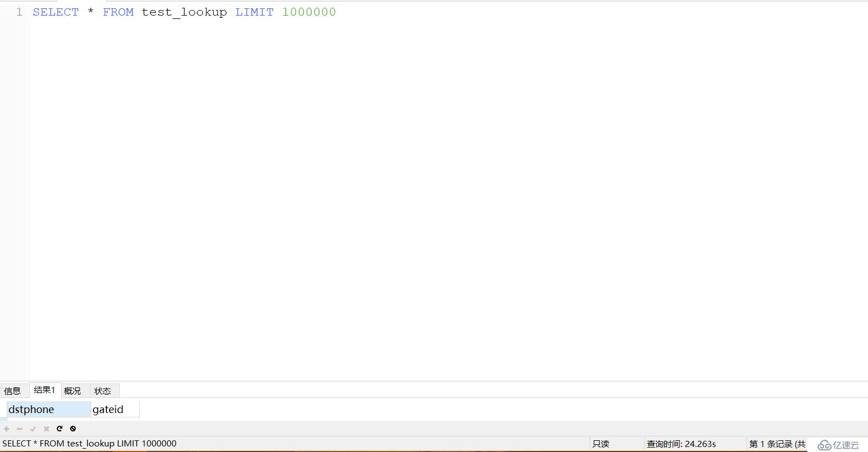Click line number 1 in the gutter

[x=19, y=12]
